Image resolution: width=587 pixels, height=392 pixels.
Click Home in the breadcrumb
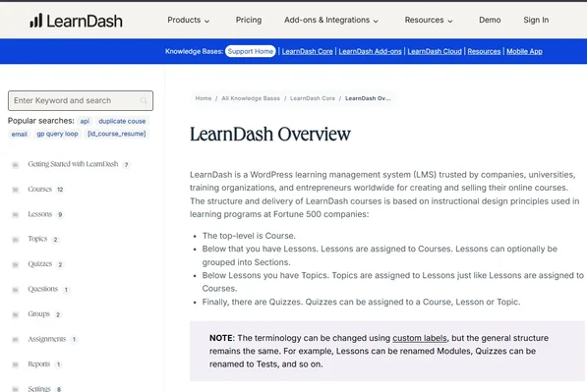[204, 98]
